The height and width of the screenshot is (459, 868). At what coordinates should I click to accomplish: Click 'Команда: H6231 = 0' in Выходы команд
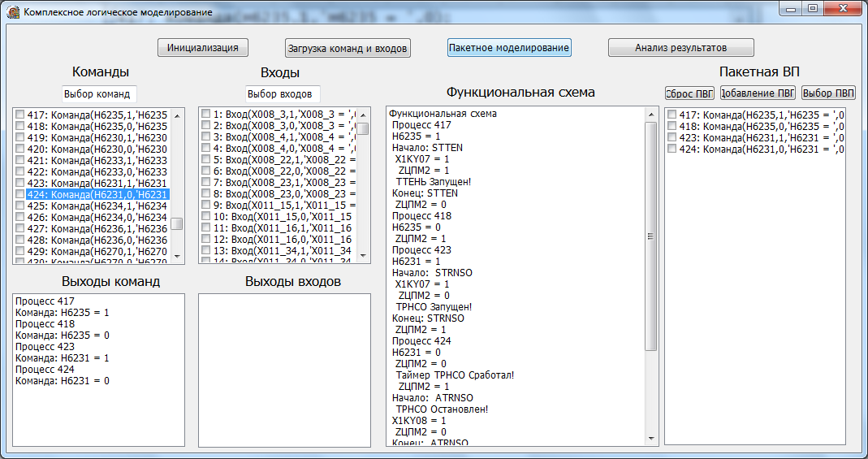pos(62,380)
